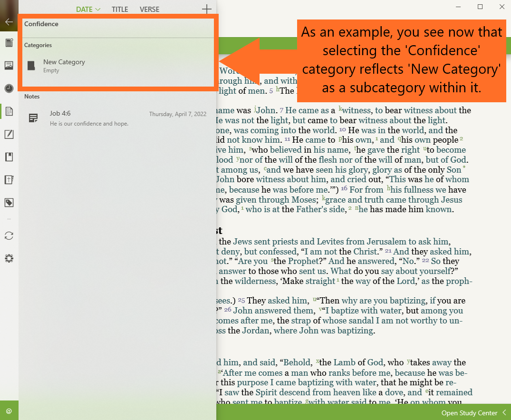Viewport: 511px width, 420px height.
Task: Open the news feed sidebar icon
Action: click(9, 43)
